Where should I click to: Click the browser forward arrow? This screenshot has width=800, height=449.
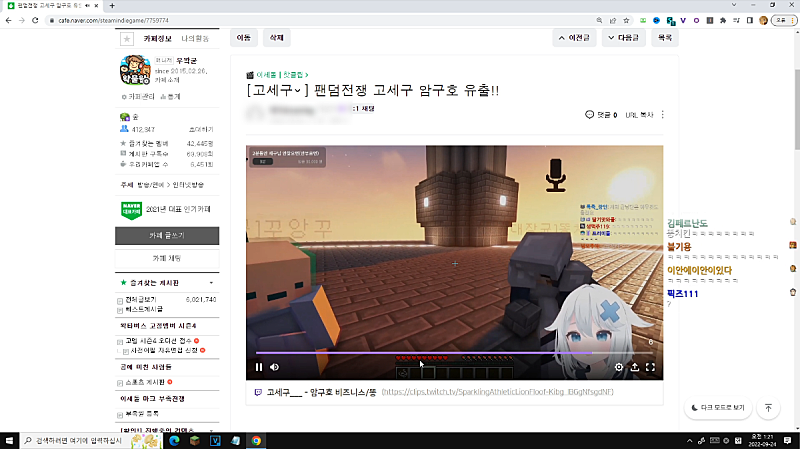tap(21, 20)
